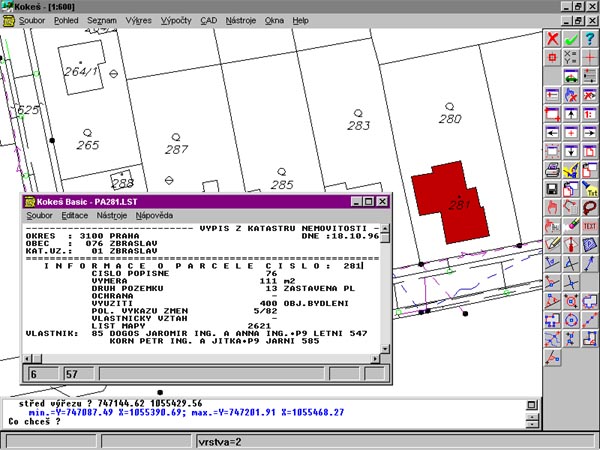Viewport: 600px width, 450px height.
Task: Click the red X cancel icon
Action: pyautogui.click(x=551, y=39)
